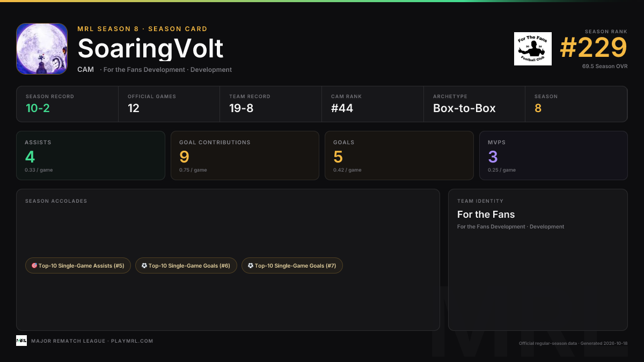This screenshot has width=644, height=362.
Task: Click the #229 season rank number
Action: [594, 48]
